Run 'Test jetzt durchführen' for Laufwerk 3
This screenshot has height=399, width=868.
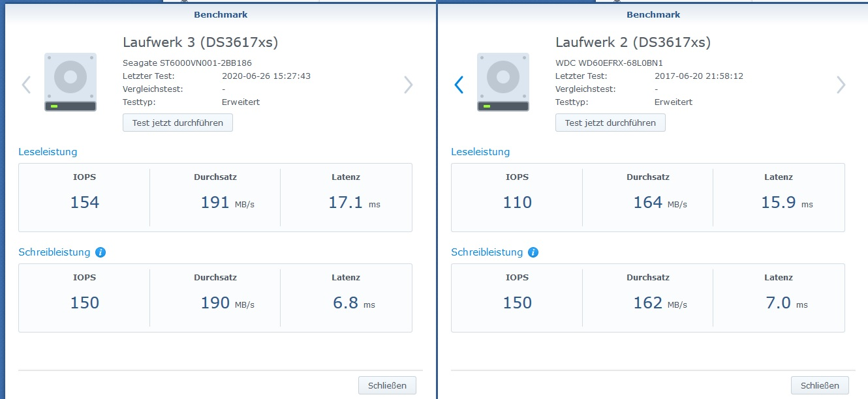178,123
